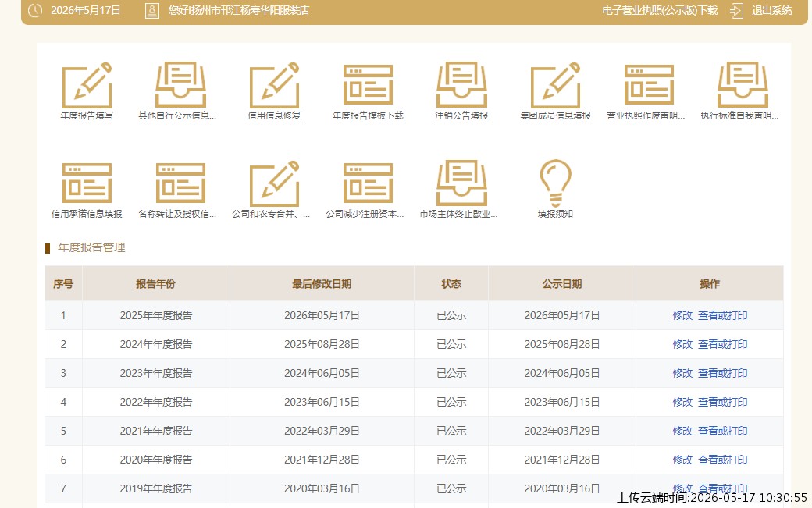Click the 序号 column header
The height and width of the screenshot is (508, 812).
(63, 283)
